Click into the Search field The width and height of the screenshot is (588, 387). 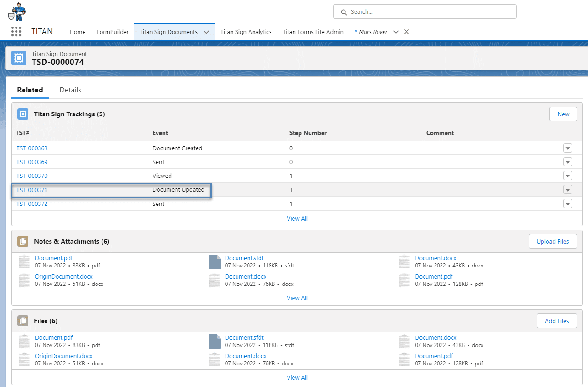point(425,11)
